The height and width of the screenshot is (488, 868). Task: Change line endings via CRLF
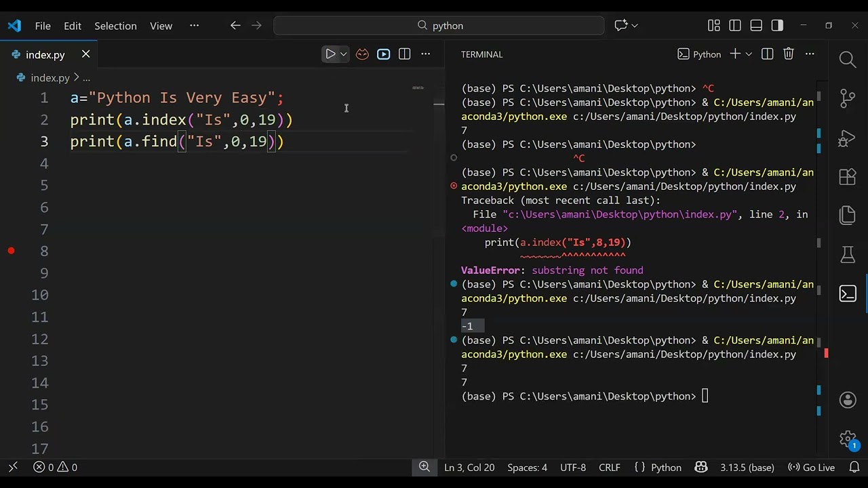(610, 467)
